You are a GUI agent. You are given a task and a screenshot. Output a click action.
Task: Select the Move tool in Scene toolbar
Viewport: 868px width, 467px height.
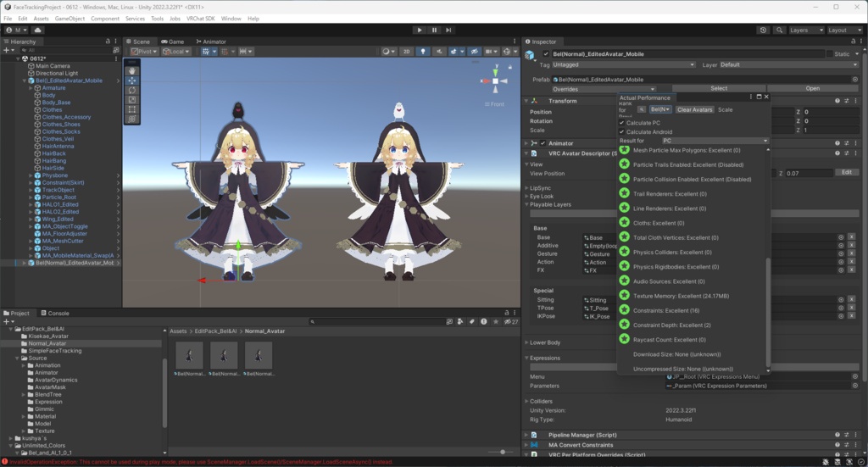click(x=131, y=81)
